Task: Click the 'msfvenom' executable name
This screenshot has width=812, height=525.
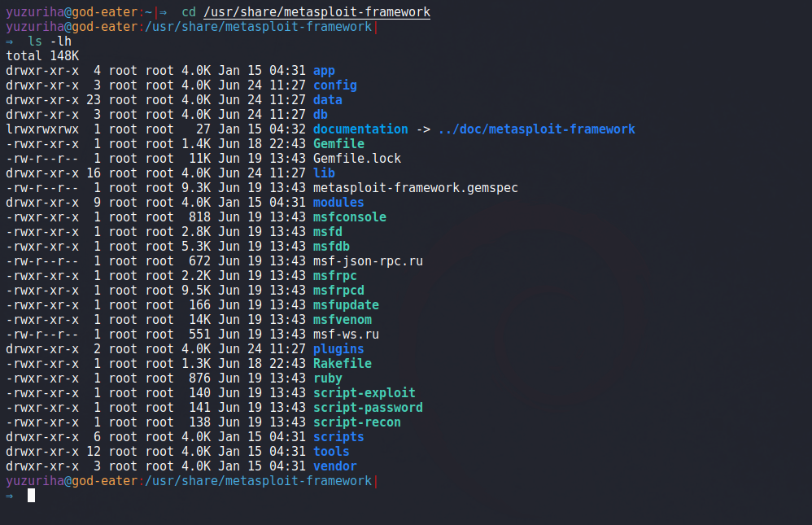Action: click(x=343, y=320)
